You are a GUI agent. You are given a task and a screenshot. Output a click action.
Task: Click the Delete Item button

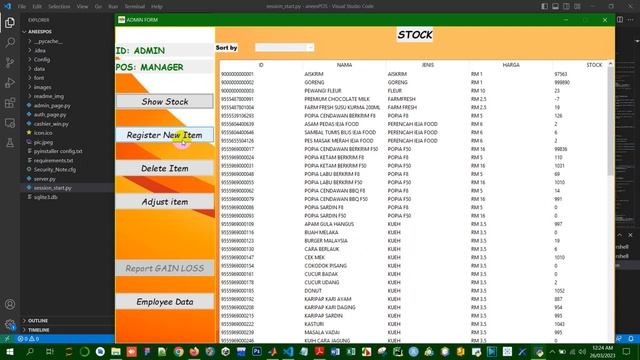(x=164, y=168)
